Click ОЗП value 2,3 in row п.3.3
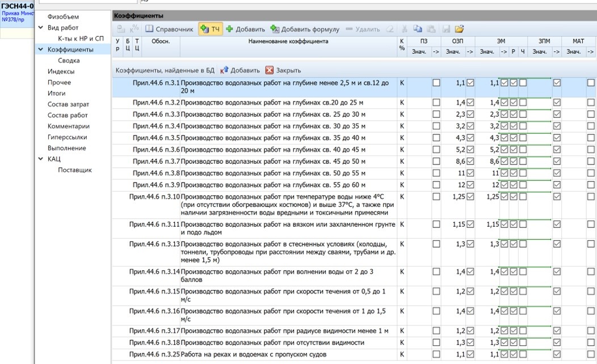 pos(460,114)
